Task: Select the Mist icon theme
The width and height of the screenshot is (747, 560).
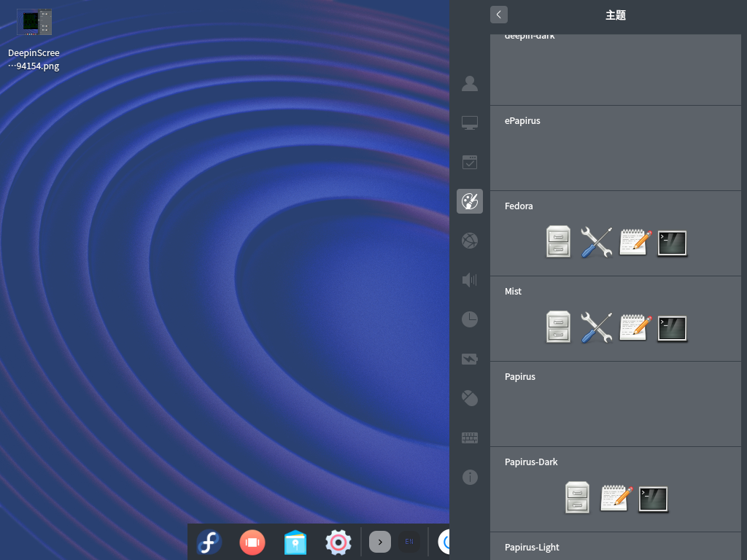Action: pyautogui.click(x=616, y=319)
